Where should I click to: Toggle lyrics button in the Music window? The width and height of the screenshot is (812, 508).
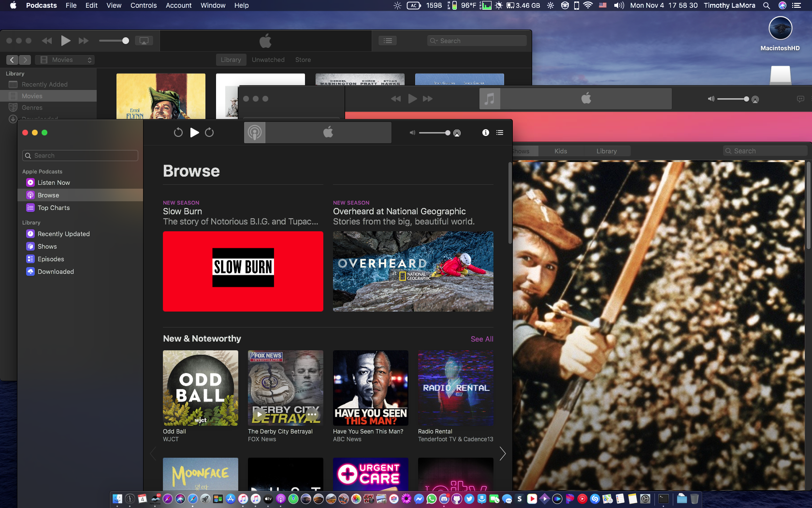(x=800, y=99)
